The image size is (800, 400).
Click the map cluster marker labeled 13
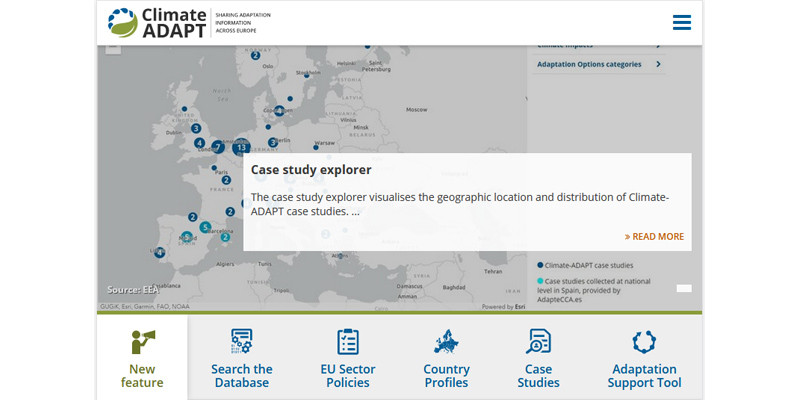[x=241, y=147]
